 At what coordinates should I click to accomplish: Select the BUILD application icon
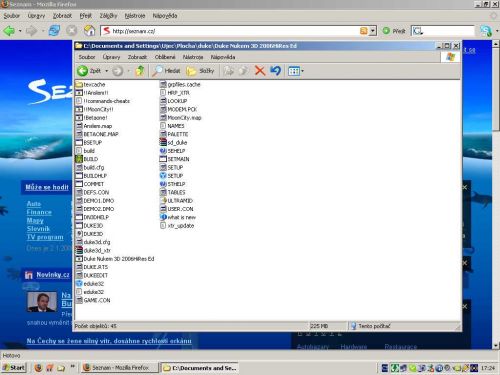pos(87,159)
